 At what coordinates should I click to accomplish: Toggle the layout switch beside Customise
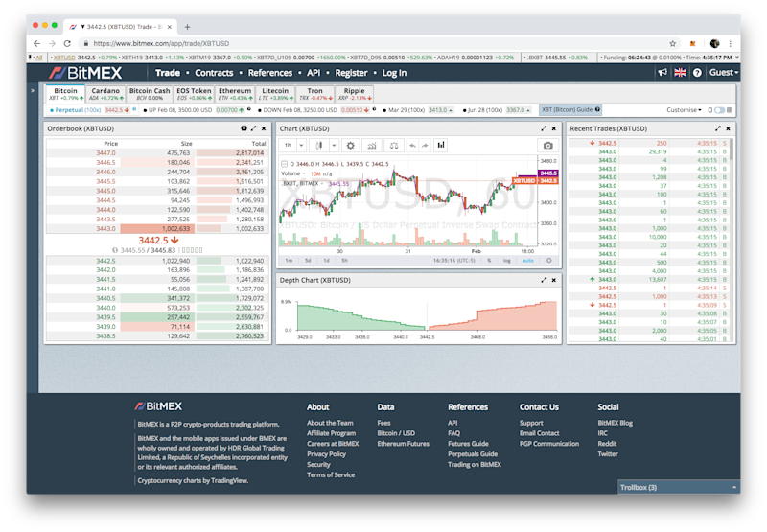pyautogui.click(x=719, y=110)
